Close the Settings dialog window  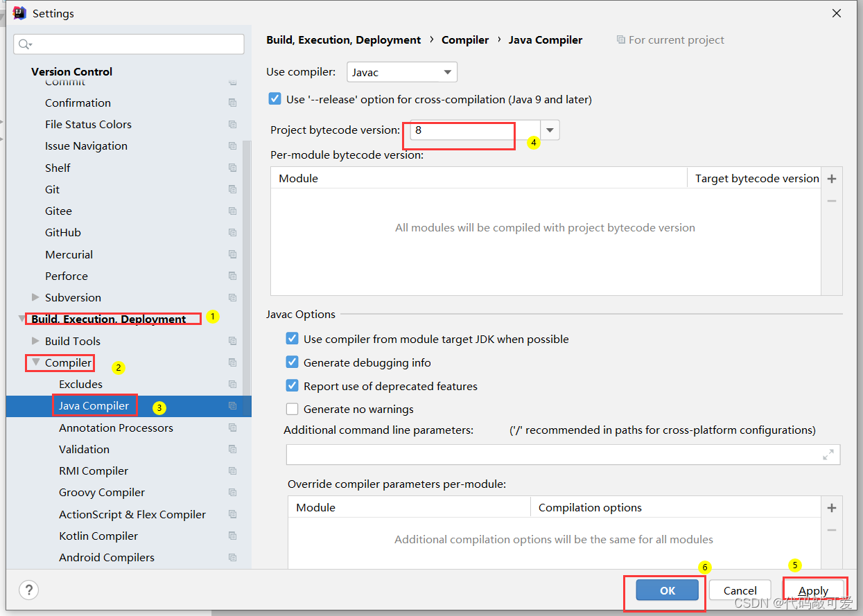(x=837, y=13)
